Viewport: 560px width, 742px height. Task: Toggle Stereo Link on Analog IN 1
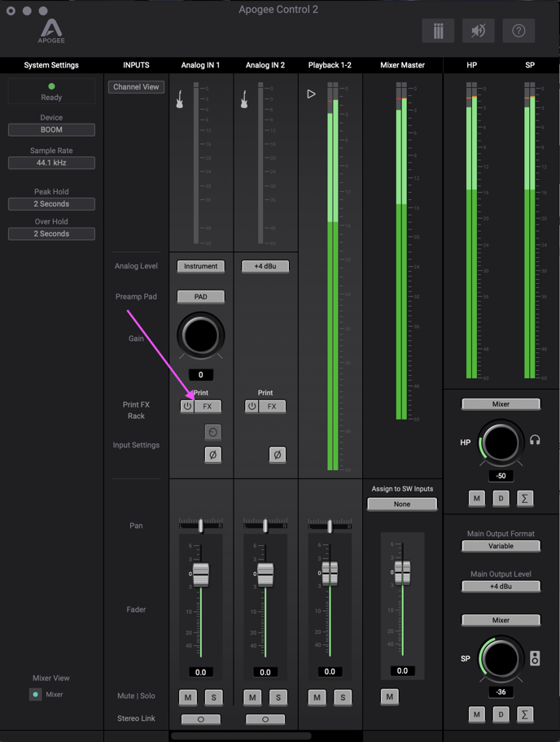pos(201,719)
